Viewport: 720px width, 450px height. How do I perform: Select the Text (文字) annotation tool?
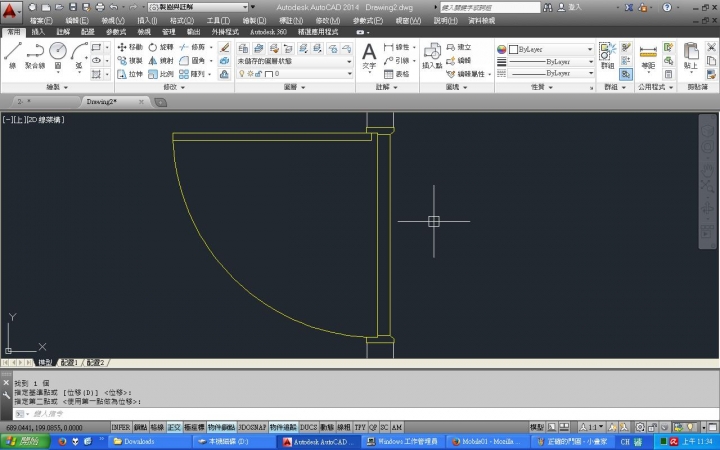point(369,57)
